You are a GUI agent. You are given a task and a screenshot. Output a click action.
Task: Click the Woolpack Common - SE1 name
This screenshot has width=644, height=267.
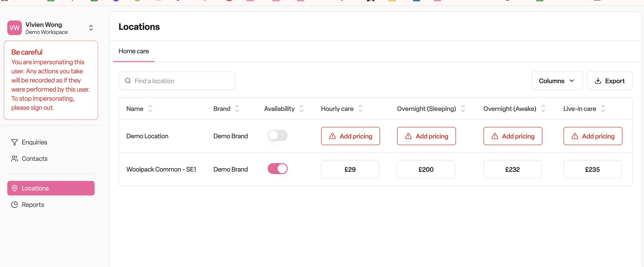pos(161,169)
